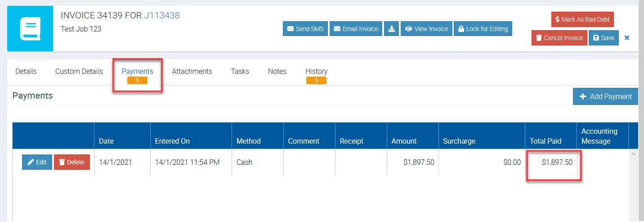
Task: Save the invoice
Action: 604,38
